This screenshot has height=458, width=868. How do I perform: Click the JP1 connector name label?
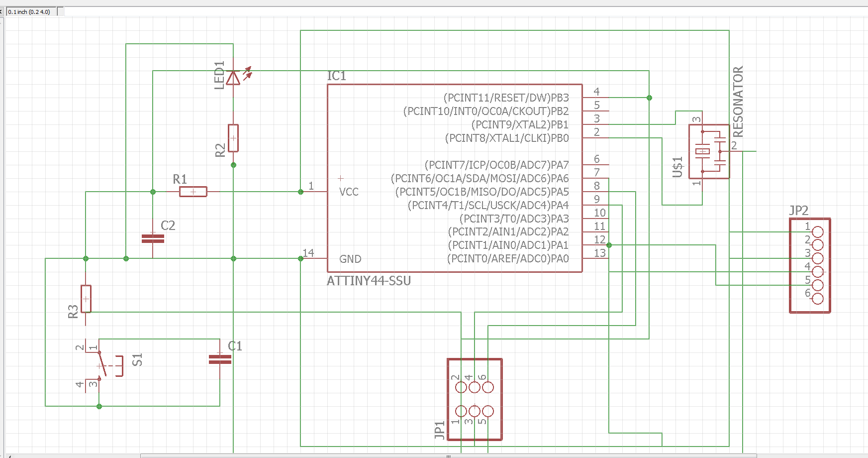point(439,430)
